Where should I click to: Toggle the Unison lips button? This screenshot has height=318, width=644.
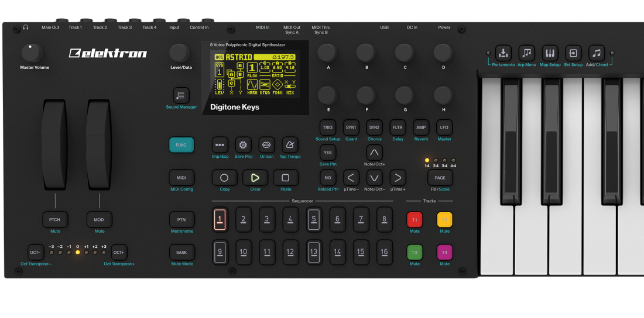[266, 145]
